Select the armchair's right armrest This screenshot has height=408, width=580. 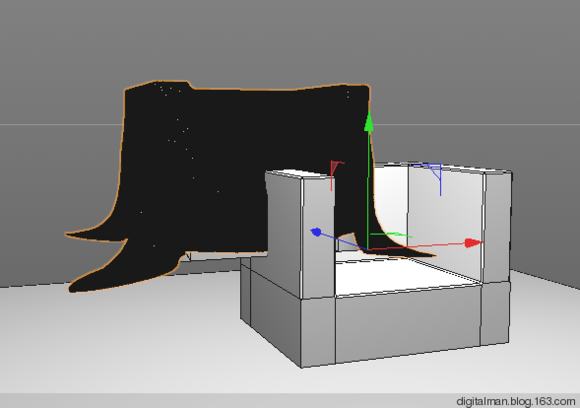(x=497, y=226)
